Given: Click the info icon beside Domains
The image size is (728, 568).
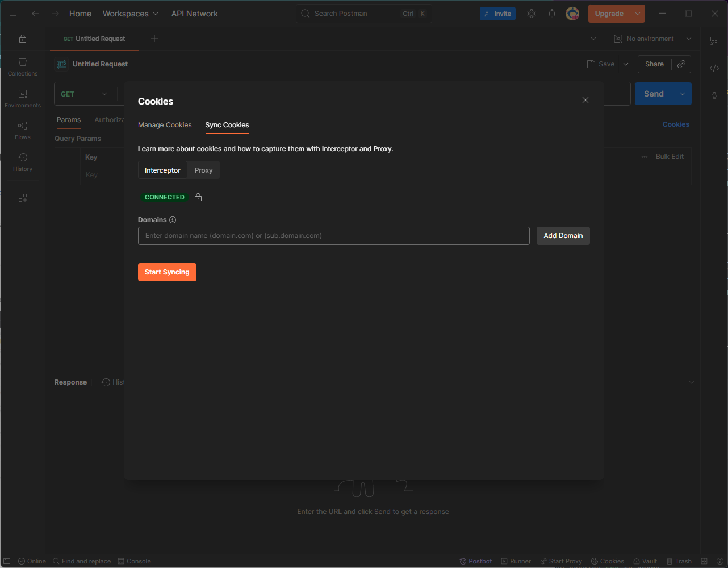Looking at the screenshot, I should pyautogui.click(x=173, y=220).
